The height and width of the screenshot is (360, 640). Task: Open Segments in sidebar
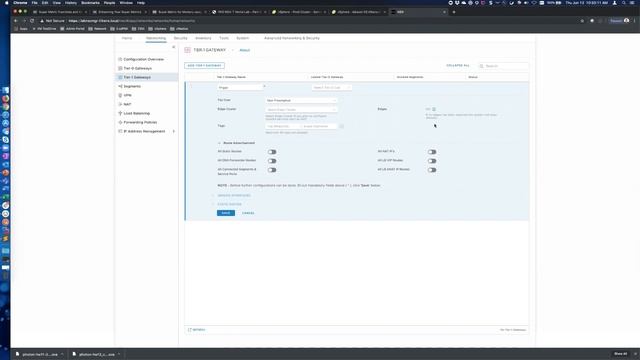[132, 86]
